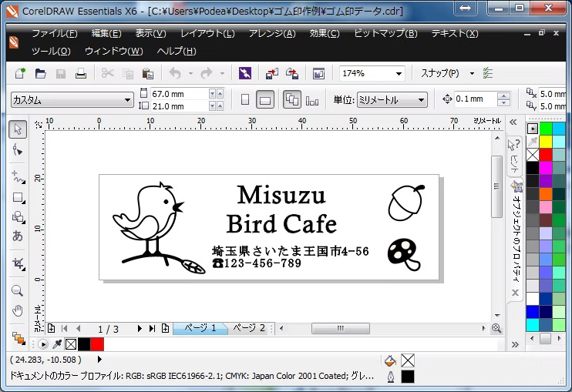Open the application launcher icon
Screen dimensions: 572x392
(319, 73)
